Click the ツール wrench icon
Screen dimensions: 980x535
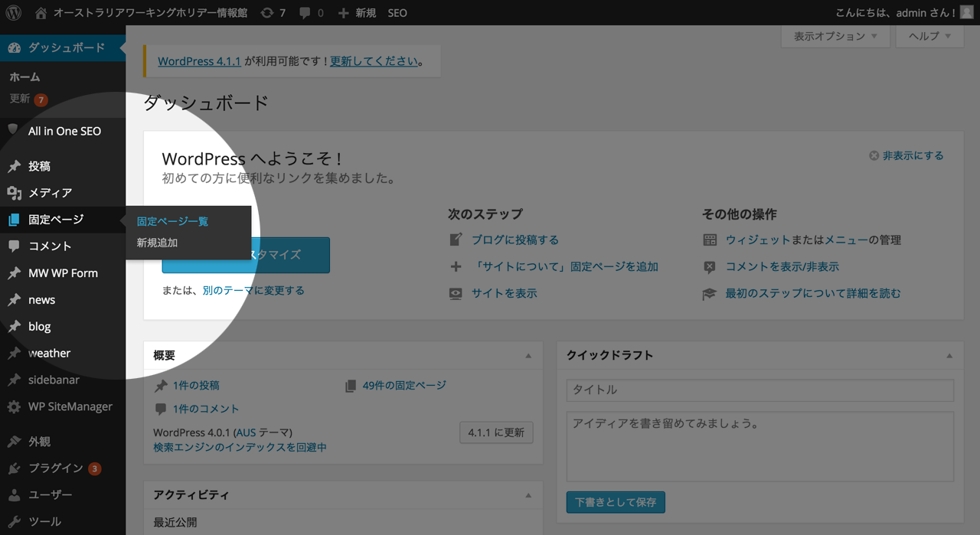point(14,522)
